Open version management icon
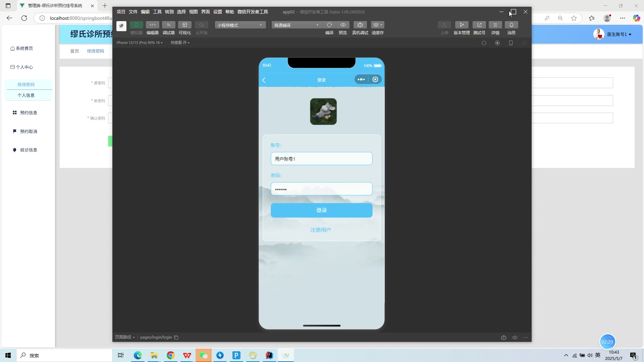Image resolution: width=644 pixels, height=362 pixels. (462, 25)
